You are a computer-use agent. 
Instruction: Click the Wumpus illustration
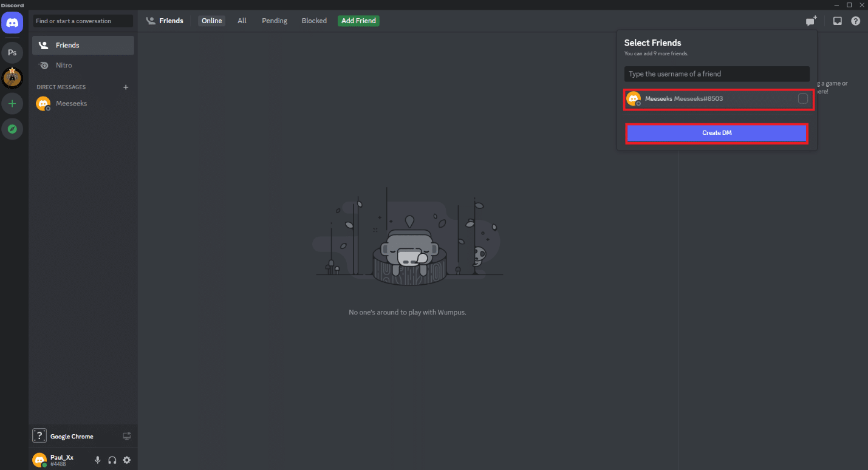408,237
